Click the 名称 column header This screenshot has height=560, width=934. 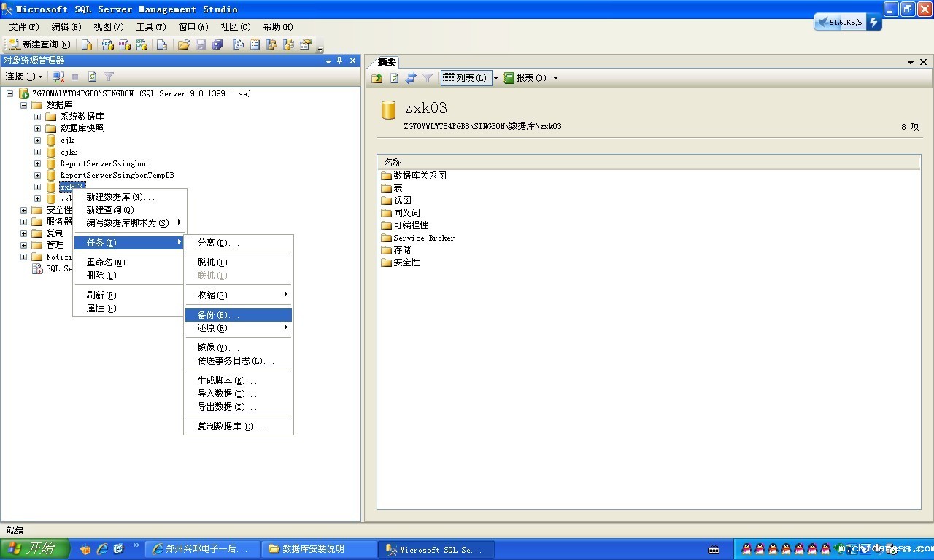pyautogui.click(x=393, y=162)
